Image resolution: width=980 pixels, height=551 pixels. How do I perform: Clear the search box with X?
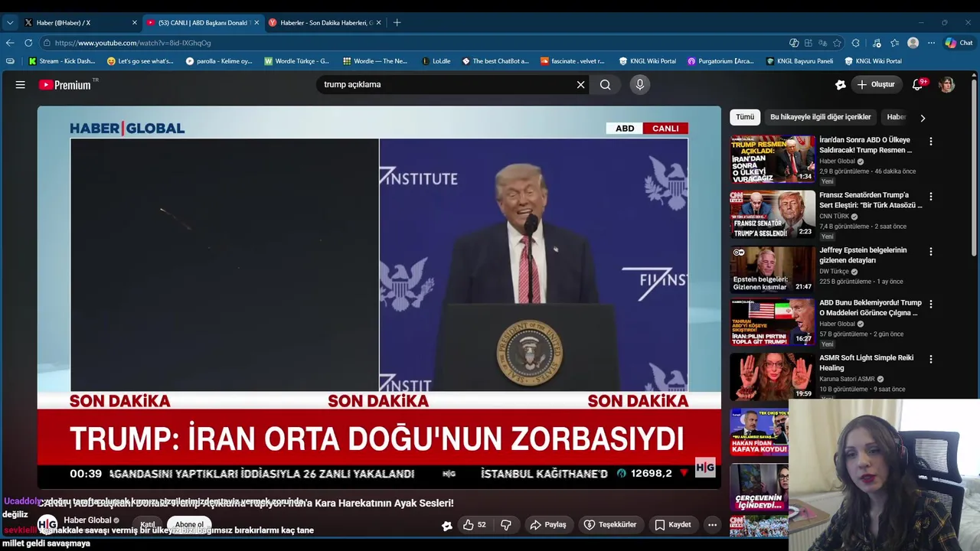click(580, 85)
